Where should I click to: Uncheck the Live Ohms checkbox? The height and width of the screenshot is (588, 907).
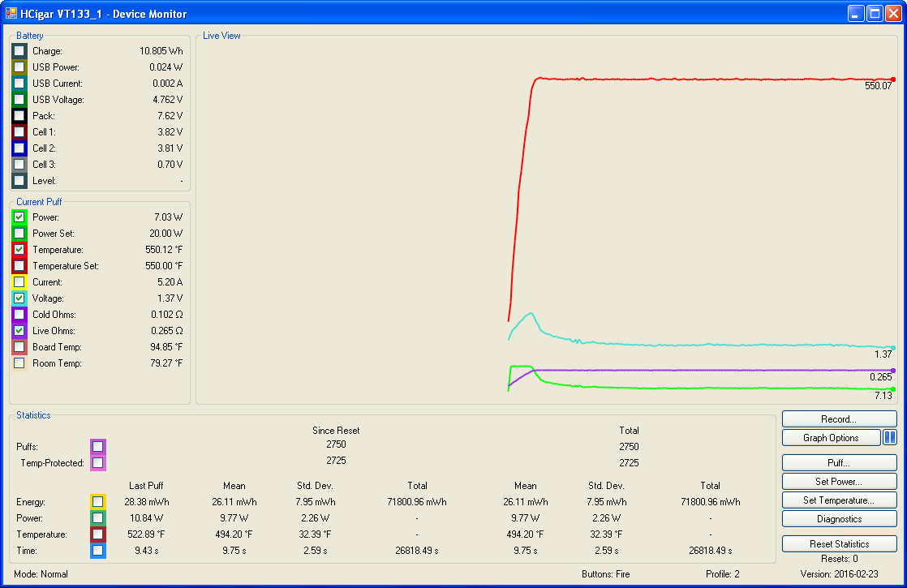(x=19, y=331)
